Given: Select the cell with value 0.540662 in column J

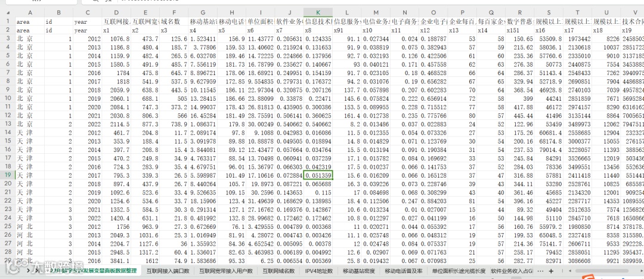Looking at the screenshot, I should (x=290, y=123).
